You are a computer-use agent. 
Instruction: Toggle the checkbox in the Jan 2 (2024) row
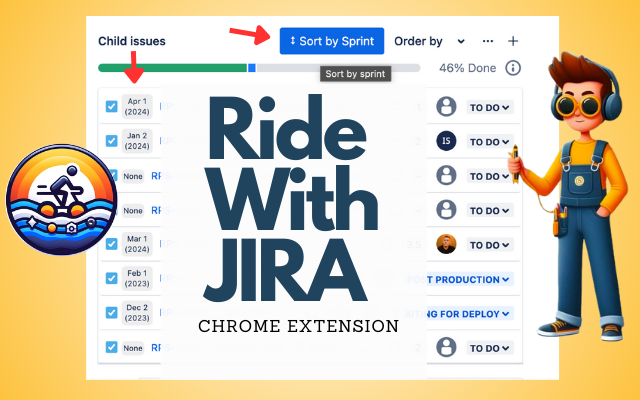click(111, 141)
